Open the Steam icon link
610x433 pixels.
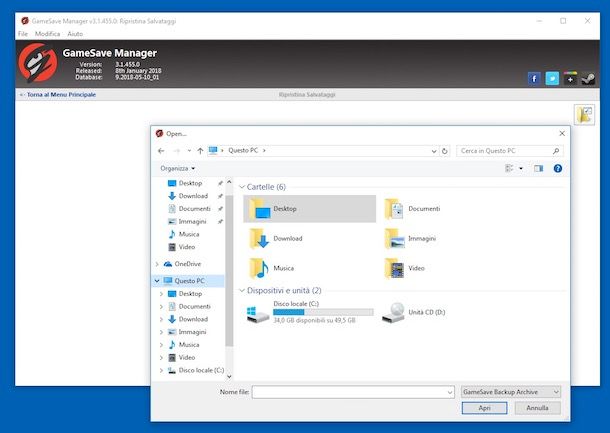pyautogui.click(x=586, y=78)
